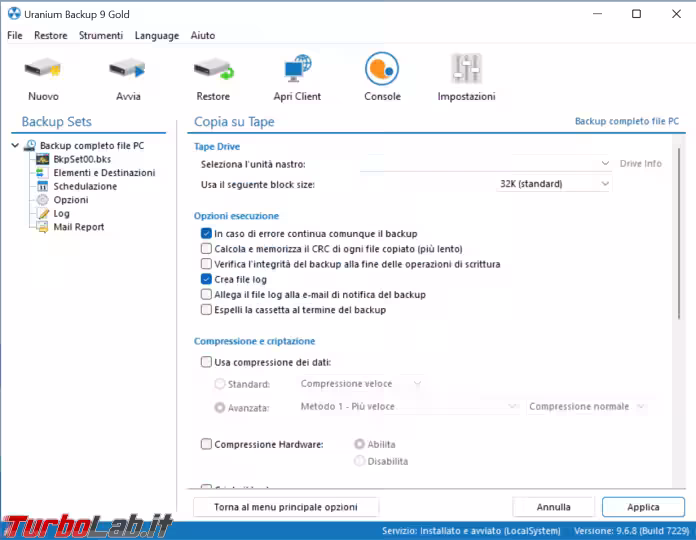Open the Restore toolbar icon
The width and height of the screenshot is (696, 540).
pos(214,69)
